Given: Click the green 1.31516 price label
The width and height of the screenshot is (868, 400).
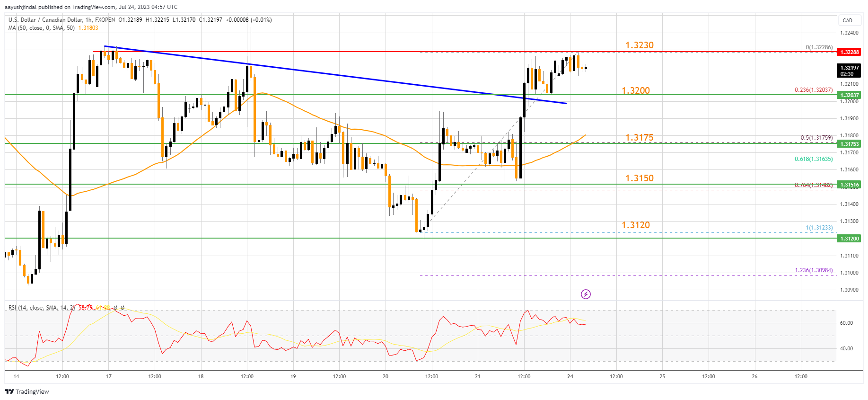Looking at the screenshot, I should coord(850,185).
